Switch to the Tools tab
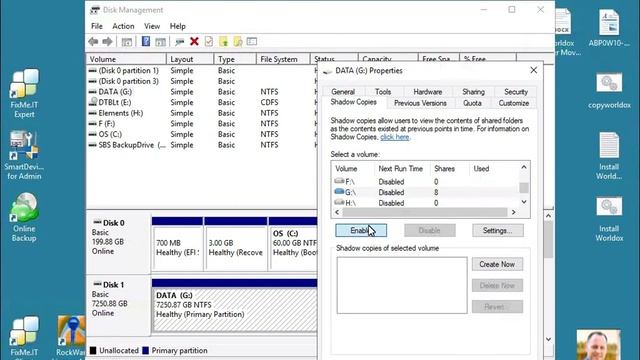The image size is (640, 360). (383, 92)
